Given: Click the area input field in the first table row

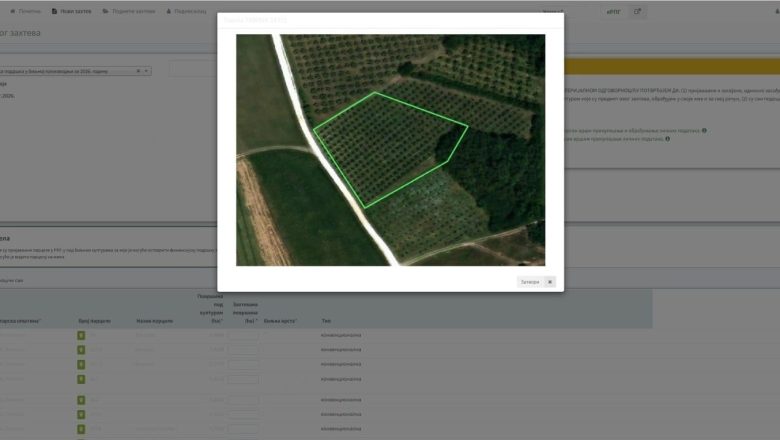Looking at the screenshot, I should (x=244, y=335).
